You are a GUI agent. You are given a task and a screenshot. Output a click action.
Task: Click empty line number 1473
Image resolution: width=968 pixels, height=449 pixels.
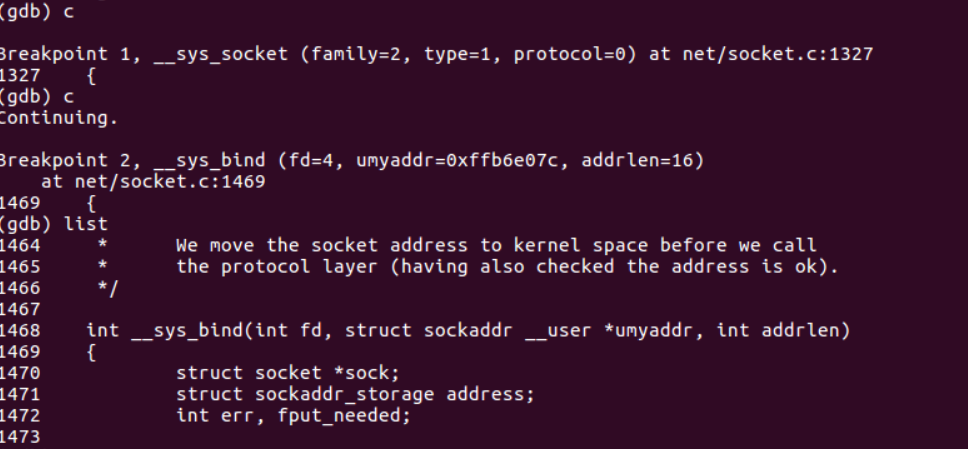pos(20,437)
